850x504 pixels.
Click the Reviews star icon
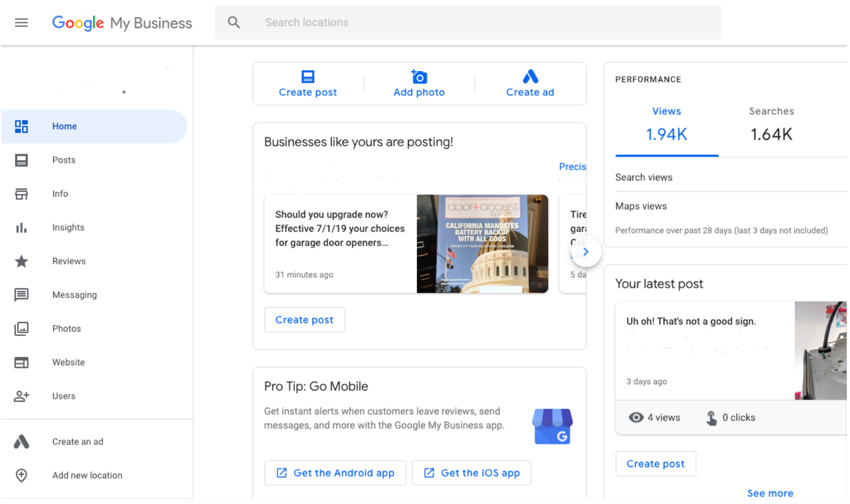tap(21, 261)
